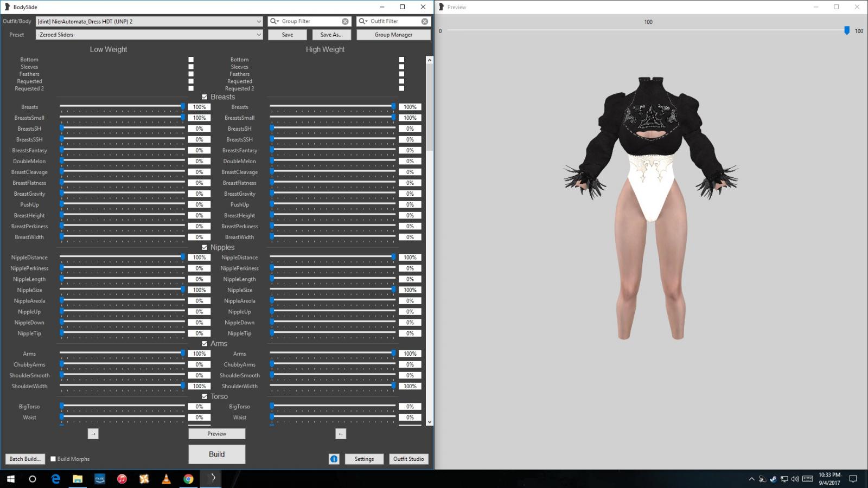The height and width of the screenshot is (488, 868).
Task: Open iTunes from the taskbar
Action: click(x=122, y=479)
